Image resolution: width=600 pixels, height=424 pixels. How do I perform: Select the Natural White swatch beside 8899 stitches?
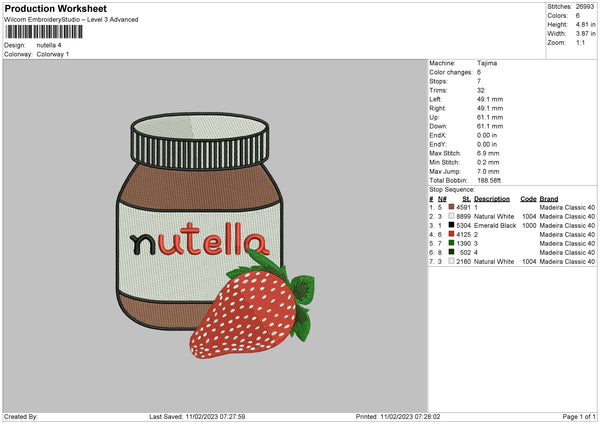tap(451, 216)
